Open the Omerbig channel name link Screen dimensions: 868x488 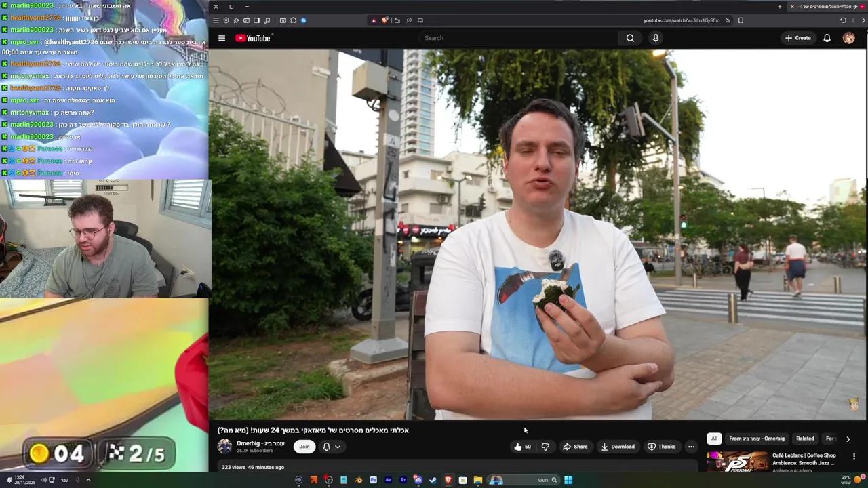click(x=260, y=443)
